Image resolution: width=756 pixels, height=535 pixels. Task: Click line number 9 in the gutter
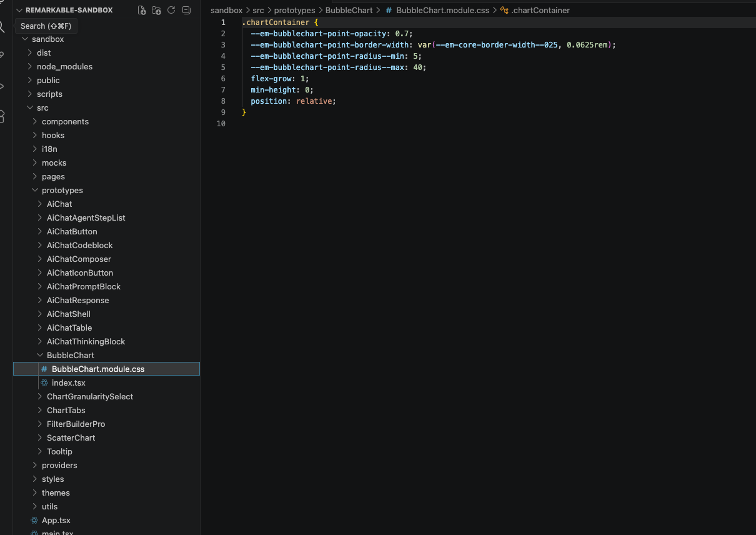tap(223, 112)
